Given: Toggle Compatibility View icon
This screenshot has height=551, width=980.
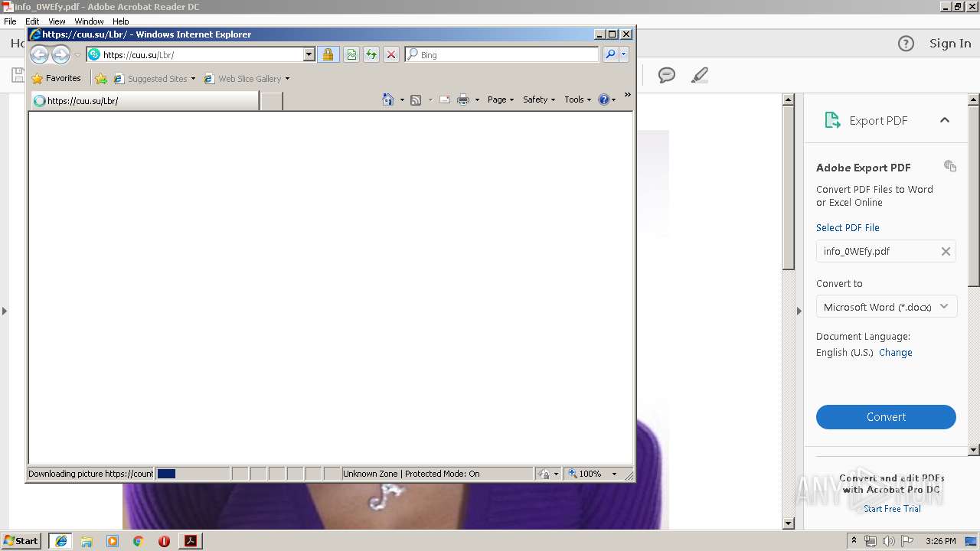Looking at the screenshot, I should 351,54.
